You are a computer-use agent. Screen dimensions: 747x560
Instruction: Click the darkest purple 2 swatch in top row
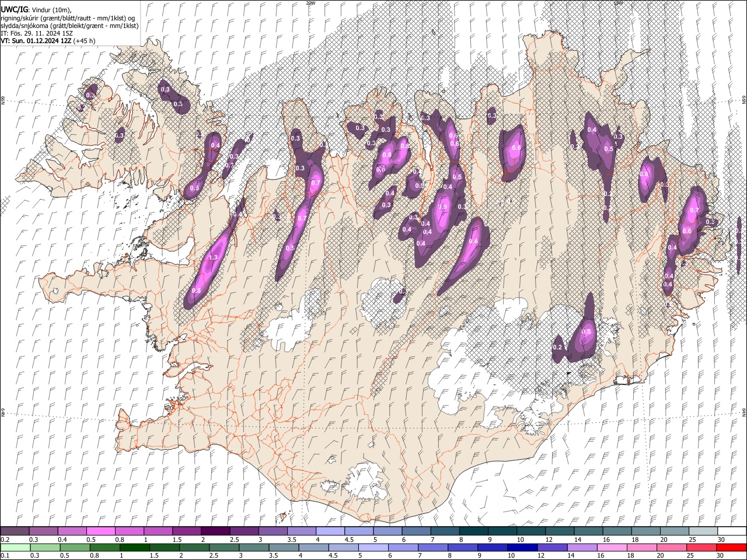(x=215, y=531)
